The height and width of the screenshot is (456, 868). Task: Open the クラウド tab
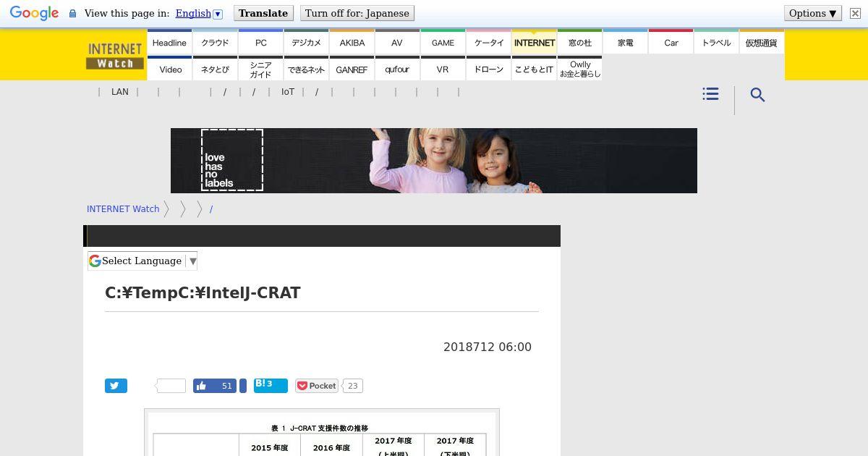pyautogui.click(x=215, y=43)
